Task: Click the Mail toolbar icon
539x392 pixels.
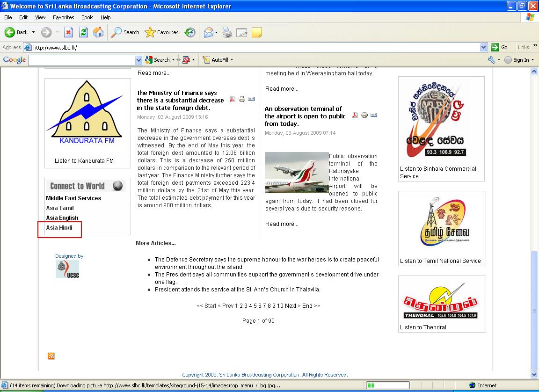Action: [208, 32]
